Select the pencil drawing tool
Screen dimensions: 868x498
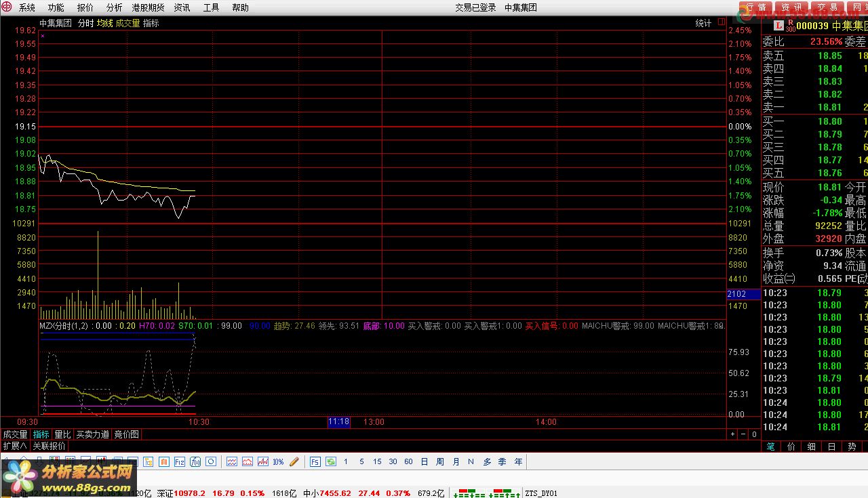click(294, 461)
